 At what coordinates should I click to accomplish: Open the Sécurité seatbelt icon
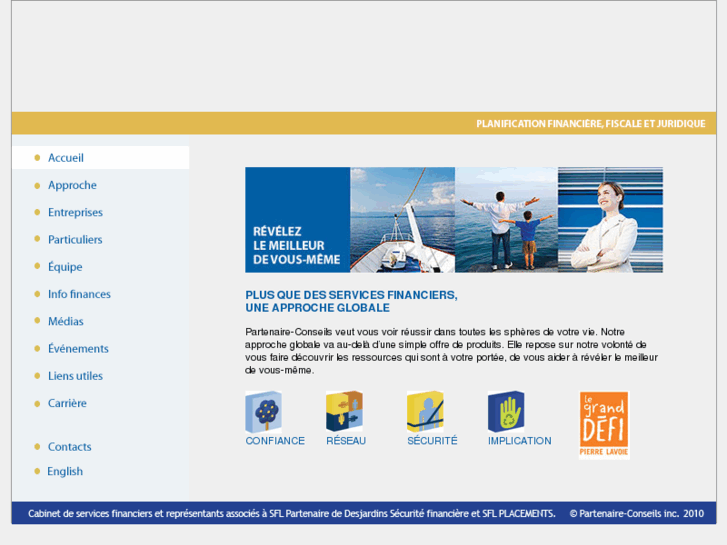click(425, 411)
